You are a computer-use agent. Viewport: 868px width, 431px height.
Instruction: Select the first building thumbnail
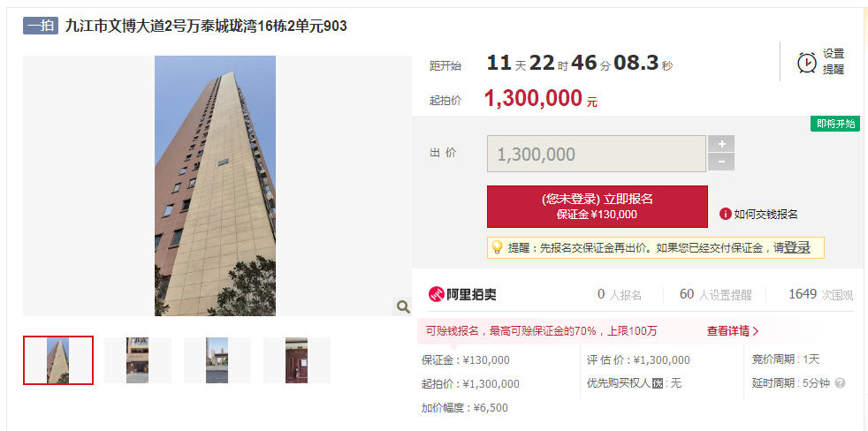pyautogui.click(x=58, y=360)
